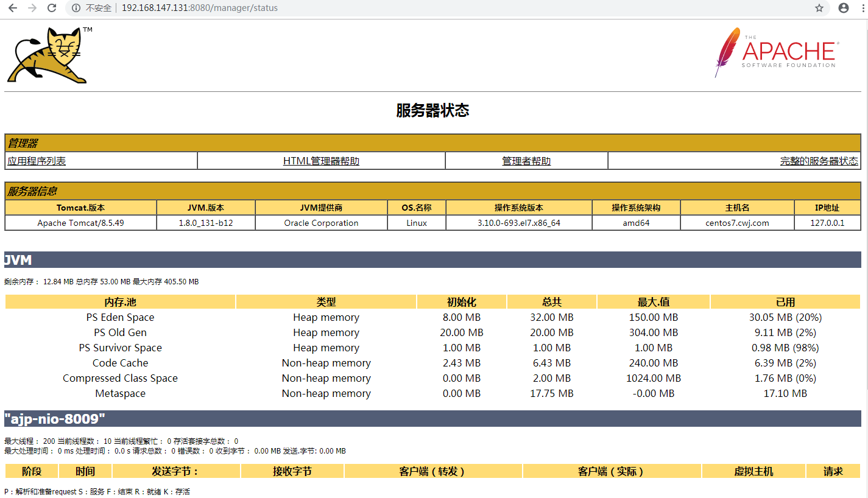Click the Apache Tomcat/8.5.49 cell

tap(81, 223)
